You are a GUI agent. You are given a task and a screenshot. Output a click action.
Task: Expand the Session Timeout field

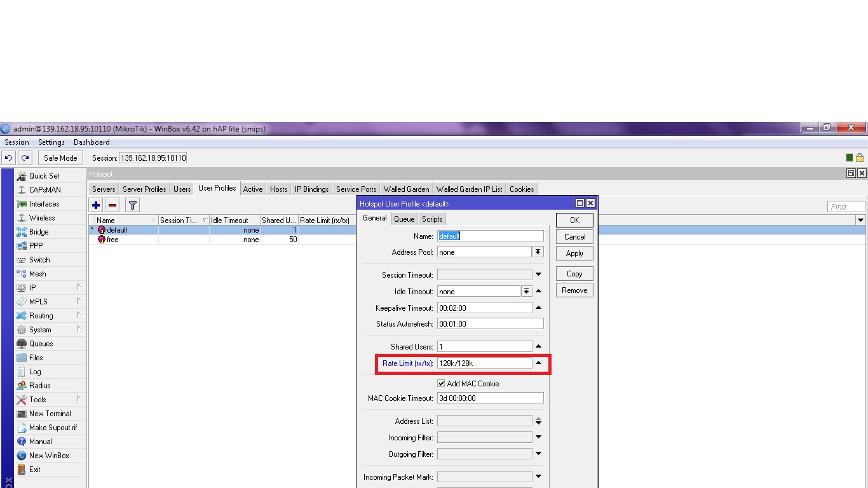tap(538, 274)
